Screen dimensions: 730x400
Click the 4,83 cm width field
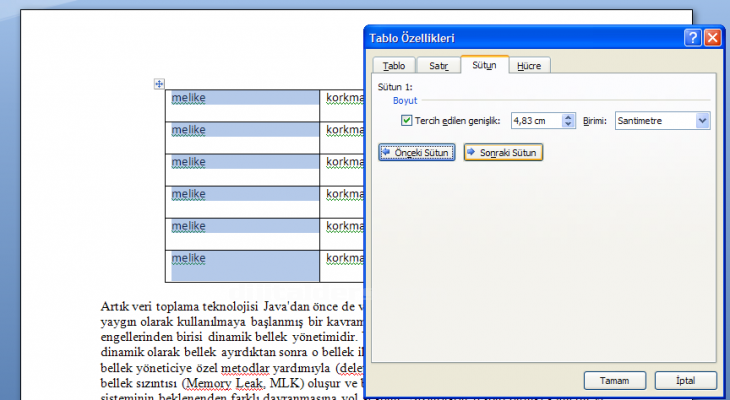pos(534,121)
